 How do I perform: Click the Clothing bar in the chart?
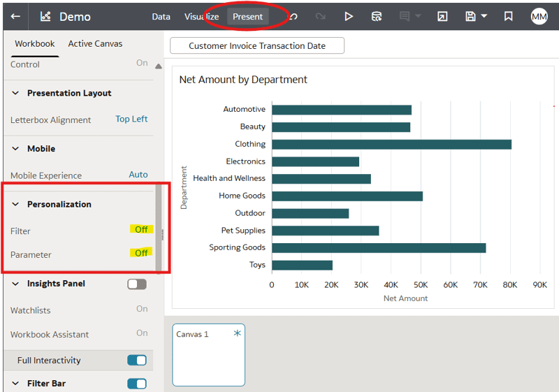[x=391, y=144]
